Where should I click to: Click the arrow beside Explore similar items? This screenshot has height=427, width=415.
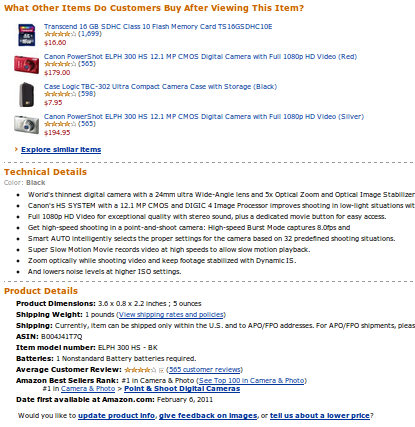point(16,149)
